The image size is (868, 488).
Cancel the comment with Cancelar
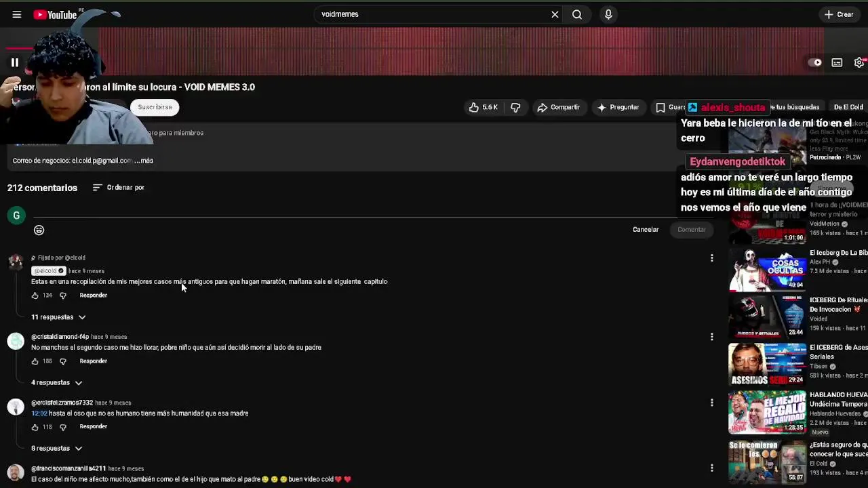click(646, 230)
